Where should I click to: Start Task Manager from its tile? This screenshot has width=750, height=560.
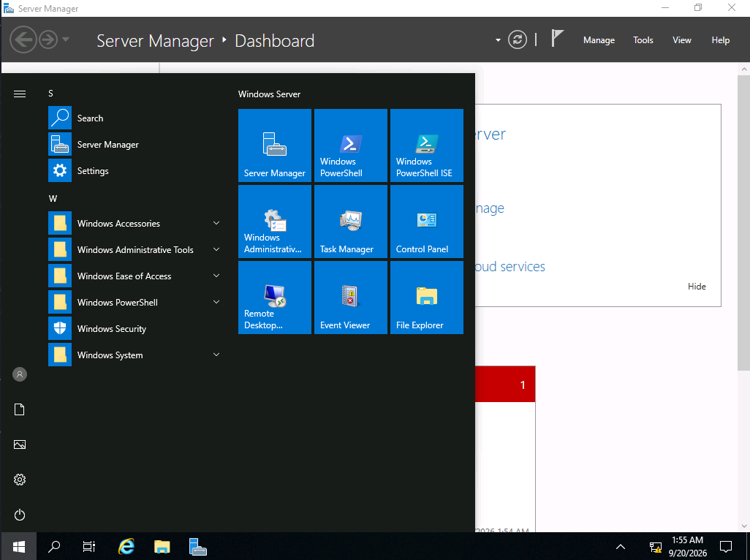point(351,222)
